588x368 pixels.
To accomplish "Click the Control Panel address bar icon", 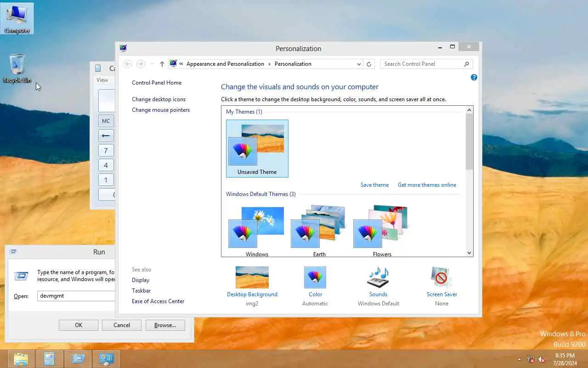I will [173, 64].
